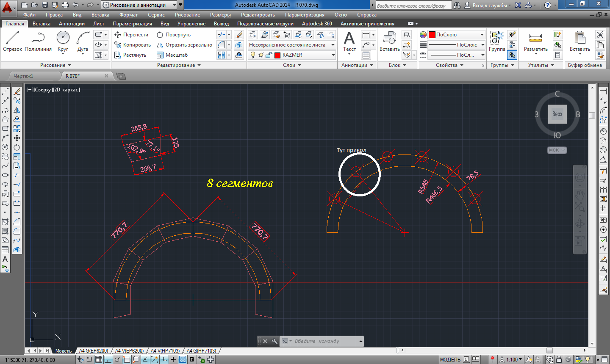Click the Повернуть (Rotate) command

pyautogui.click(x=174, y=35)
